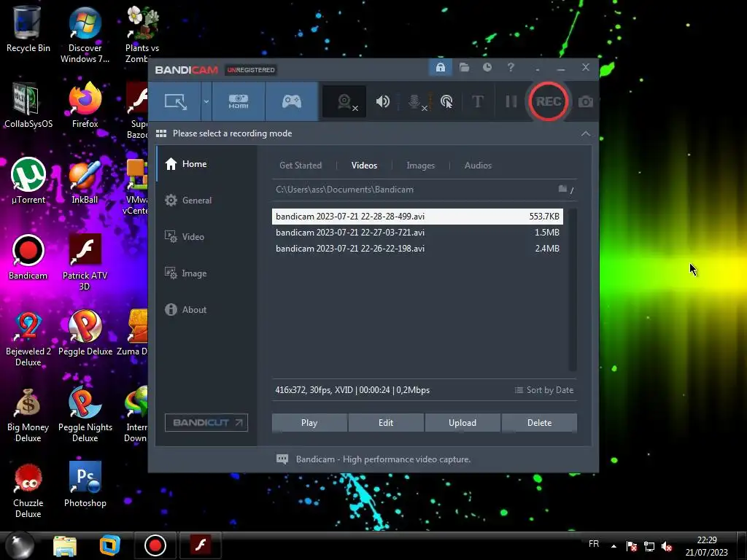Image resolution: width=747 pixels, height=560 pixels.
Task: Click the output path C:\Users\ass\Documents\Bandicam
Action: coord(344,190)
